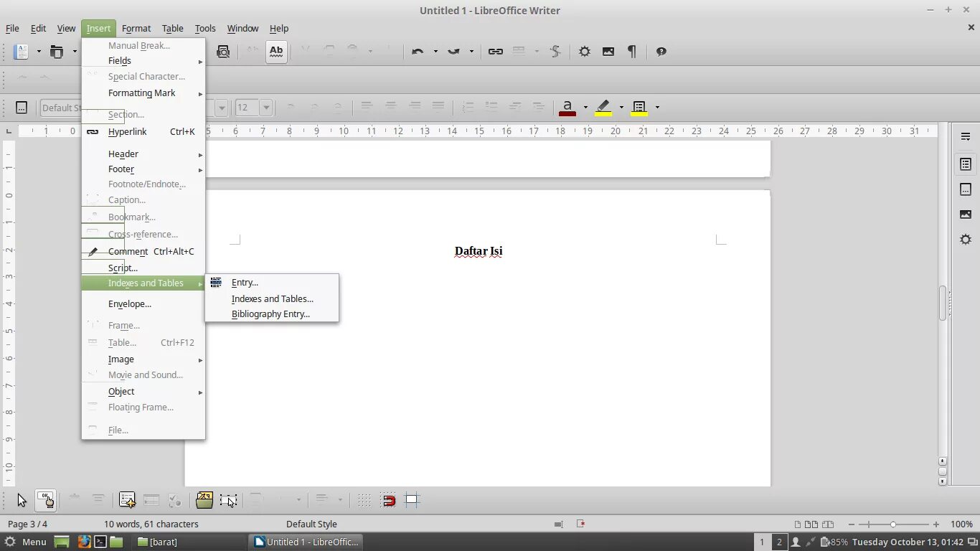Click the Font Color A icon
This screenshot has width=980, height=551.
pos(567,108)
